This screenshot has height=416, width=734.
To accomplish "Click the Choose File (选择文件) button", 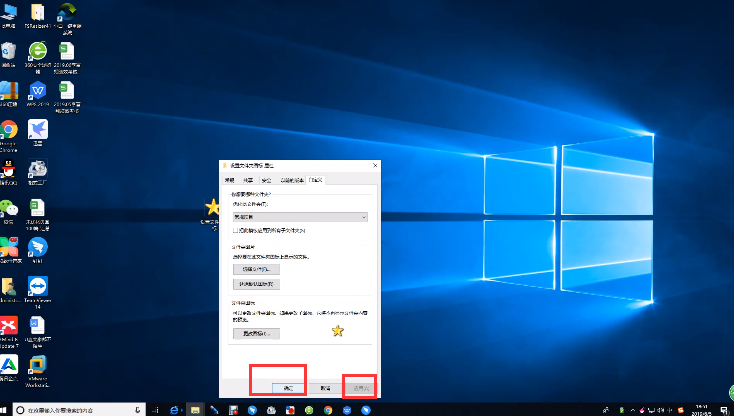I will pyautogui.click(x=256, y=269).
